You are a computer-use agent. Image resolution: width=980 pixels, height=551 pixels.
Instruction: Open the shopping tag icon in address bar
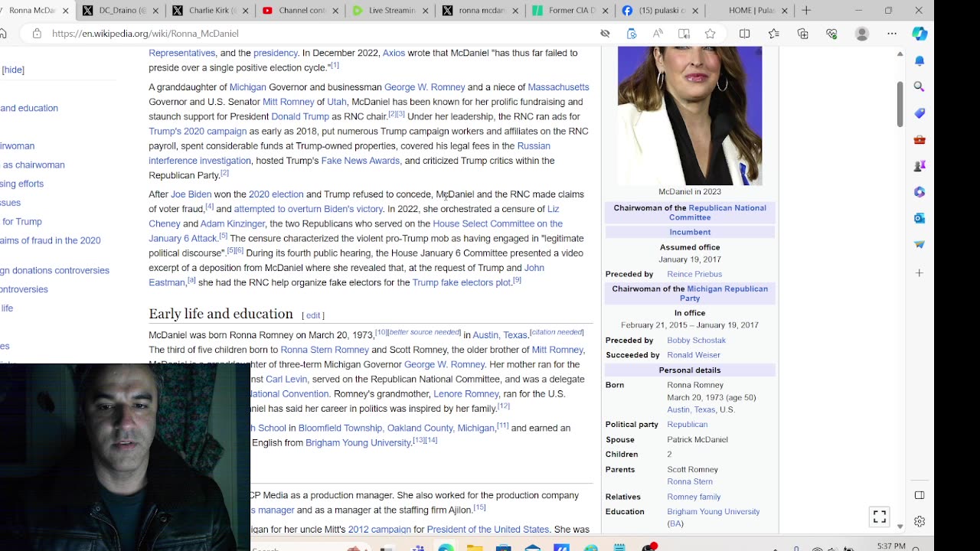632,34
